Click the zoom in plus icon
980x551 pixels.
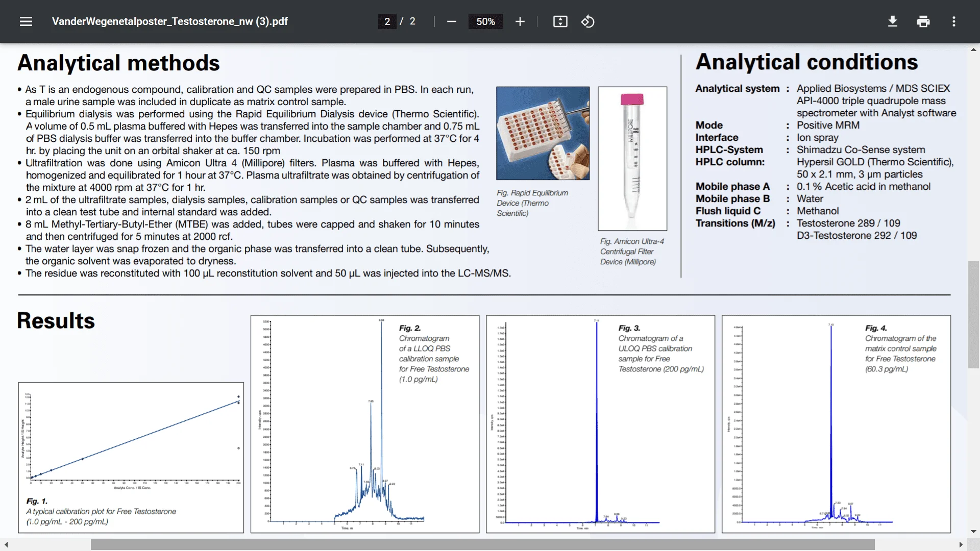click(x=520, y=21)
